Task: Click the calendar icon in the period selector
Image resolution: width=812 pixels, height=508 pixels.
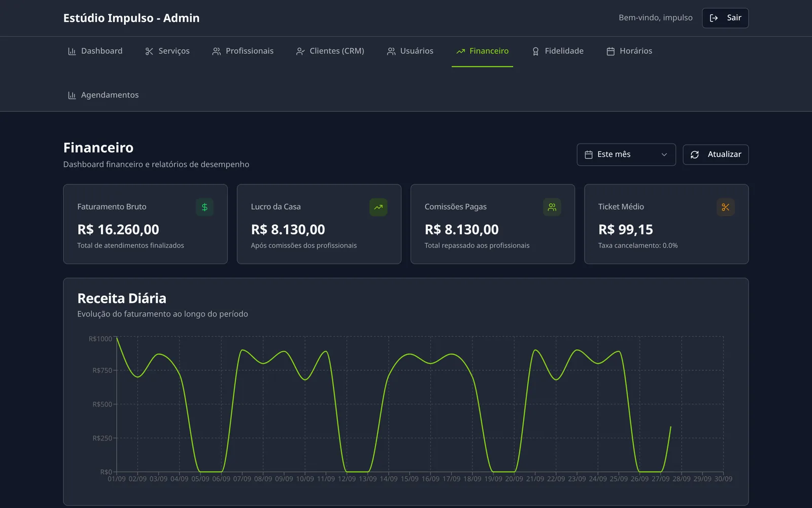Action: click(589, 154)
